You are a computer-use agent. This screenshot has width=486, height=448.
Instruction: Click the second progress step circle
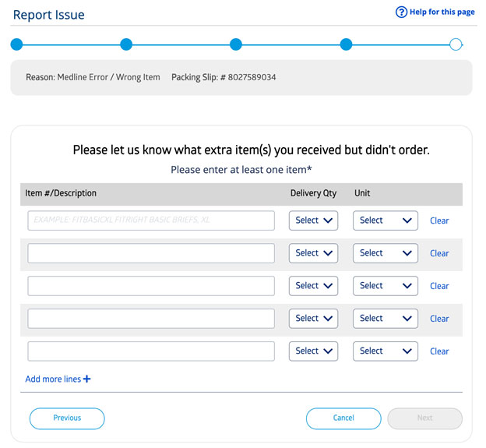(126, 44)
